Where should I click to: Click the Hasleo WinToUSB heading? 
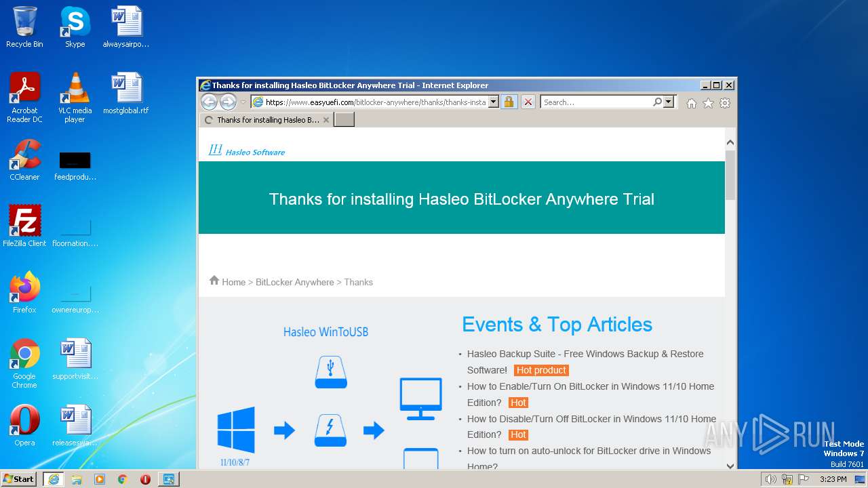[326, 332]
